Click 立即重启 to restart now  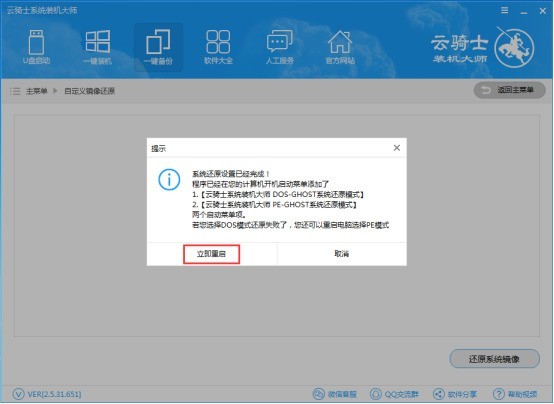point(211,254)
